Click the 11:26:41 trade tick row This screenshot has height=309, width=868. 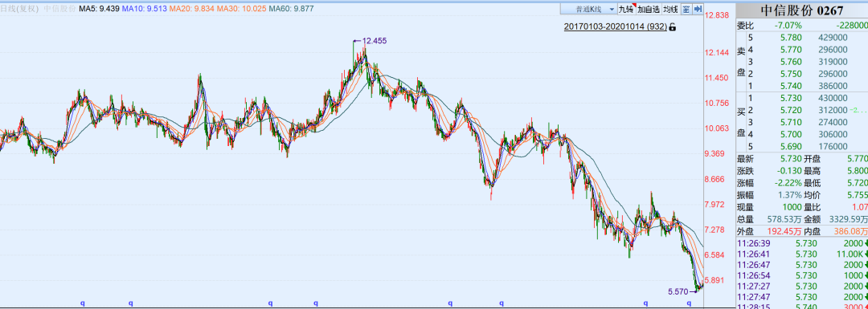pos(801,254)
